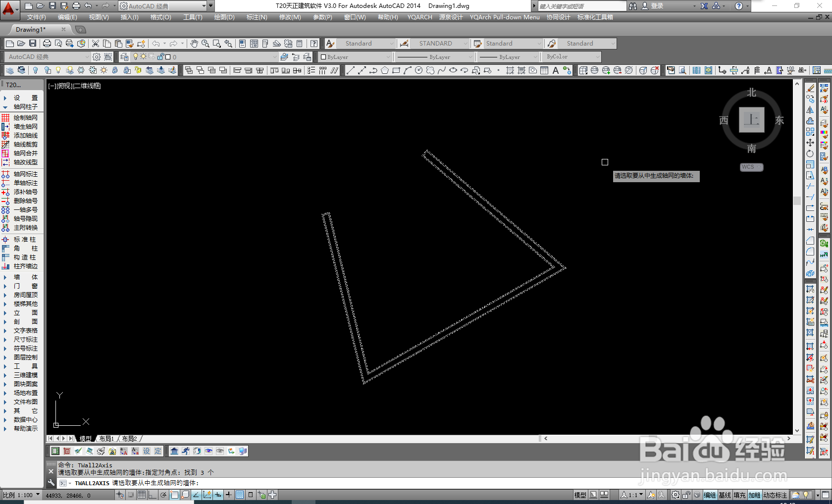Select the Multiline Text 'A' tool
The image size is (832, 504).
(x=556, y=70)
